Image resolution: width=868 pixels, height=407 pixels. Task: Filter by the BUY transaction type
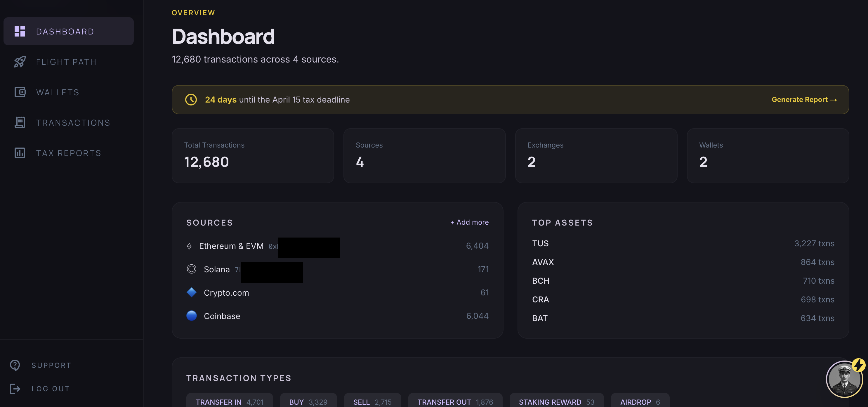(308, 402)
